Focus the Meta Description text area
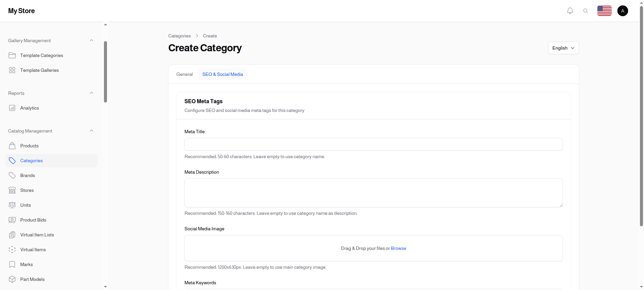Screen dimensions: 644x290 tap(374, 193)
